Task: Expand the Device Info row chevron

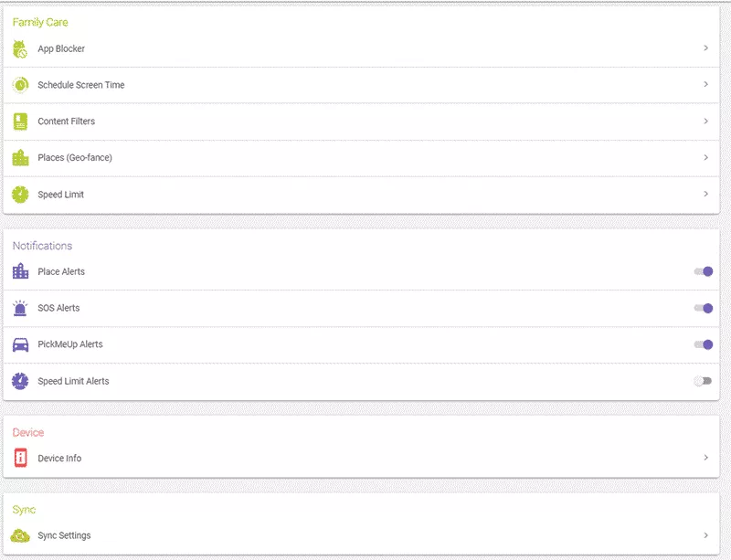Action: 705,459
